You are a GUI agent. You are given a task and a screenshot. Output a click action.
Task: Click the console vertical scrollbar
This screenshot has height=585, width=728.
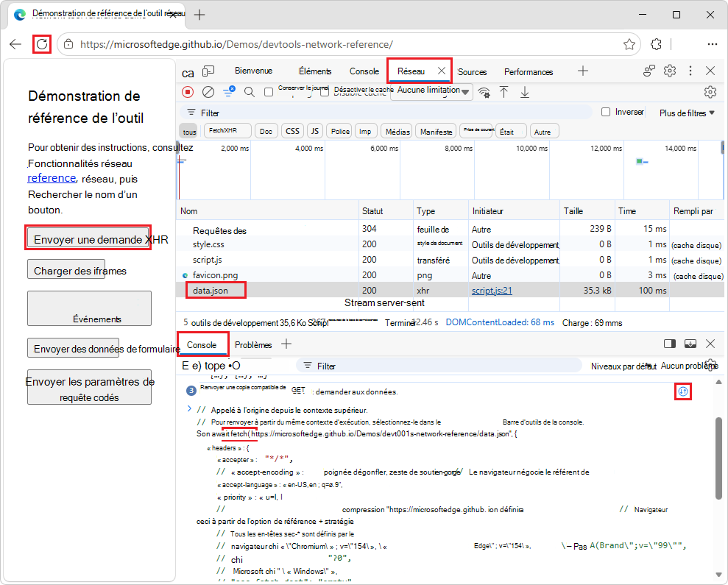coord(718,457)
